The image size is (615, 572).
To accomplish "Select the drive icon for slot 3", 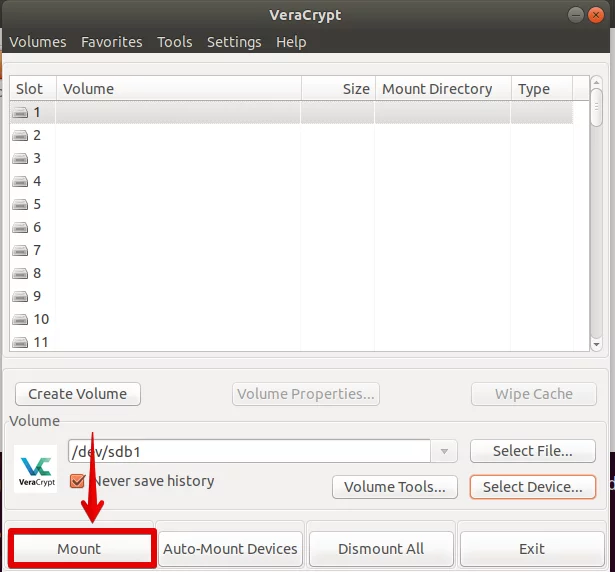I will pos(20,158).
